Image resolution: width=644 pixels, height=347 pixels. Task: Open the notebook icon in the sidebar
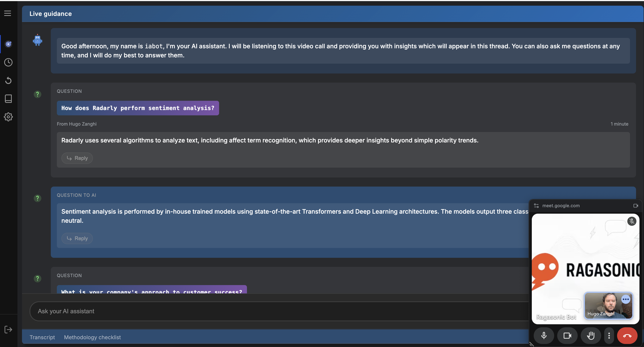[x=8, y=98]
